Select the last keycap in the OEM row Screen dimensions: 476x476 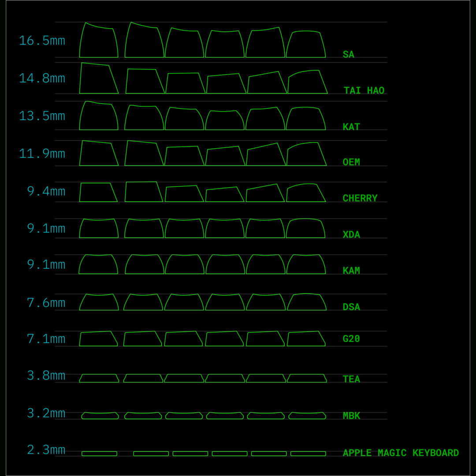pos(307,155)
